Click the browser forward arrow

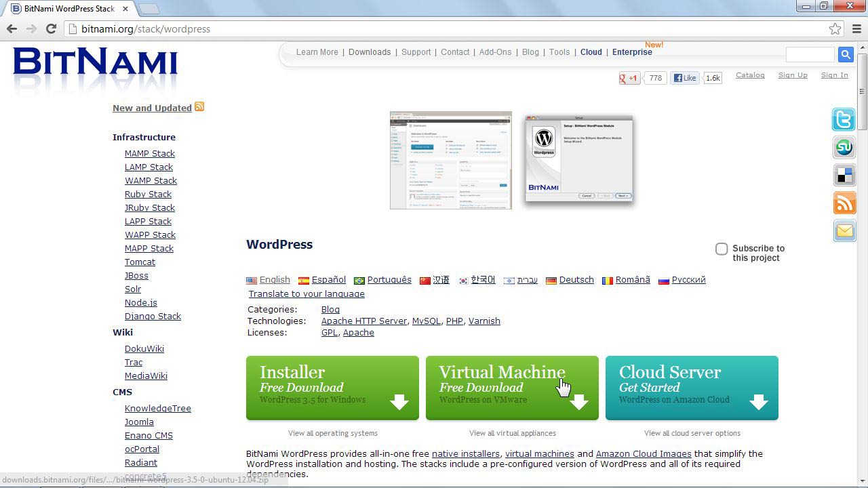(31, 28)
